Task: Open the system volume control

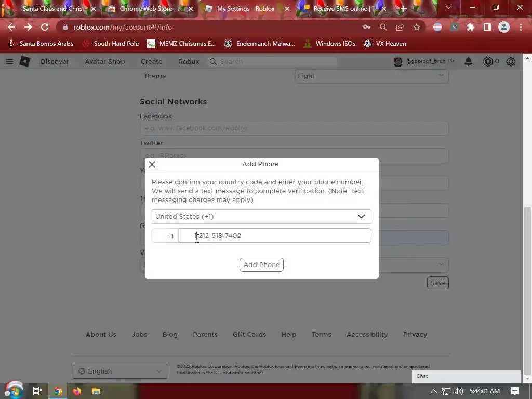Action: pos(458,391)
